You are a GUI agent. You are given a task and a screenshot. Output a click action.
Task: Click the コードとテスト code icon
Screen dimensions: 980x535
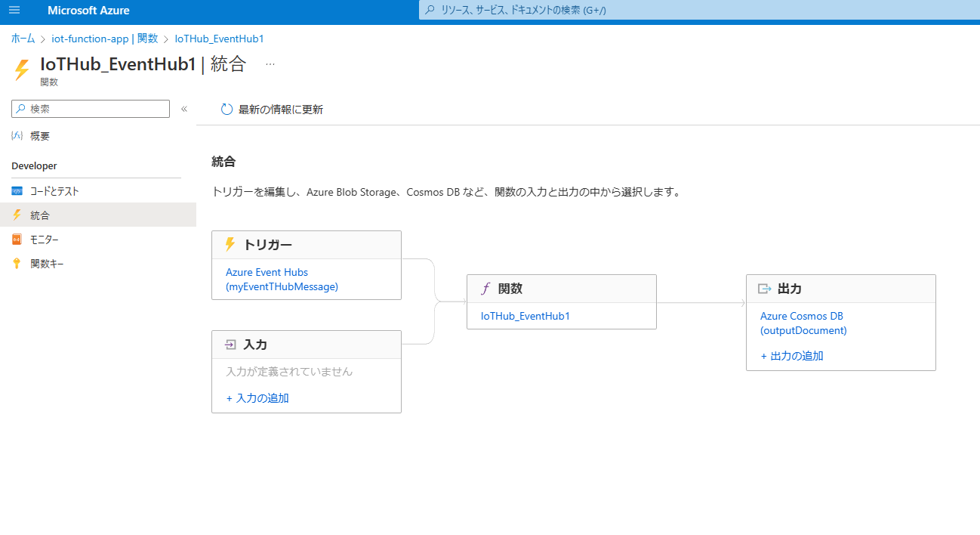coord(17,191)
